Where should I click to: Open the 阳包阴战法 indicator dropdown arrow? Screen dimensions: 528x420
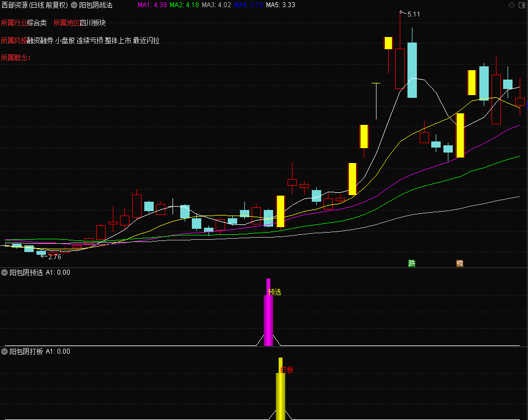[x=74, y=5]
